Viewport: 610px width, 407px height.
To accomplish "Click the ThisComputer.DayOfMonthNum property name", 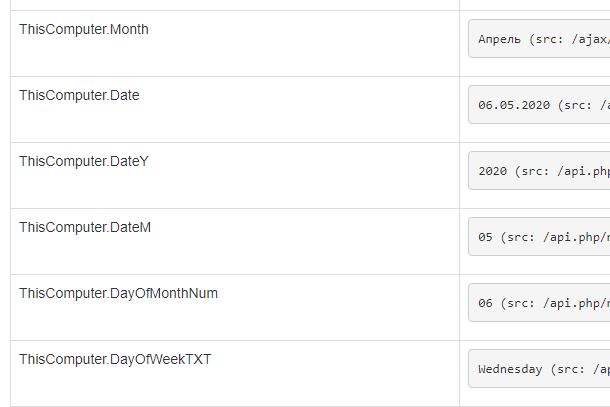I will 118,293.
